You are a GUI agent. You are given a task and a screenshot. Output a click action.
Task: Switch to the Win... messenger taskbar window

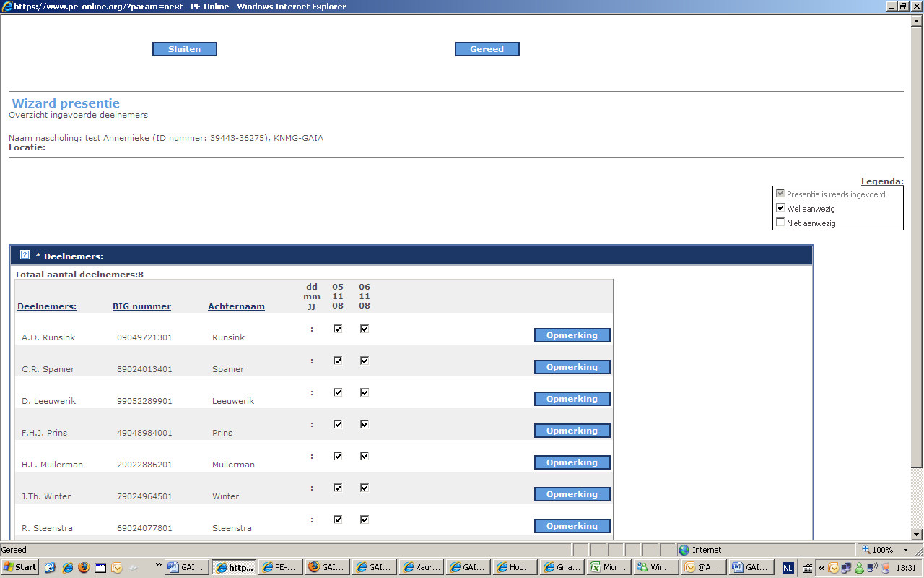655,568
